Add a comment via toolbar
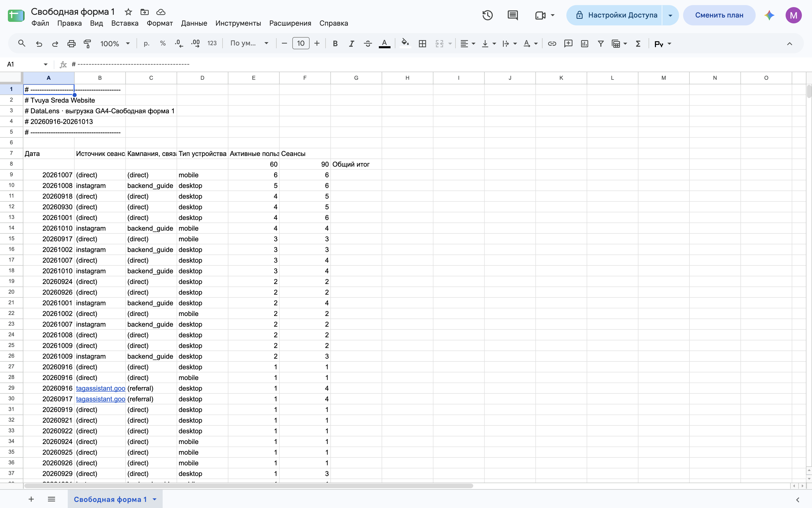The width and height of the screenshot is (812, 508). coord(568,44)
